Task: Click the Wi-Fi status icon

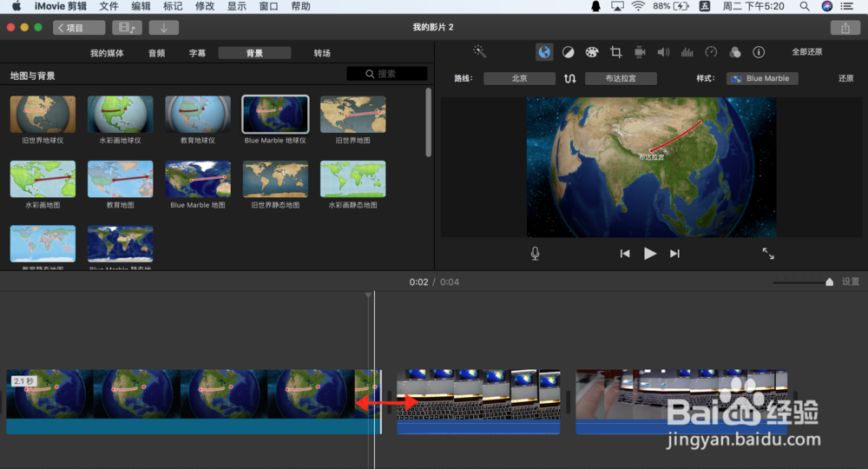Action: point(638,6)
